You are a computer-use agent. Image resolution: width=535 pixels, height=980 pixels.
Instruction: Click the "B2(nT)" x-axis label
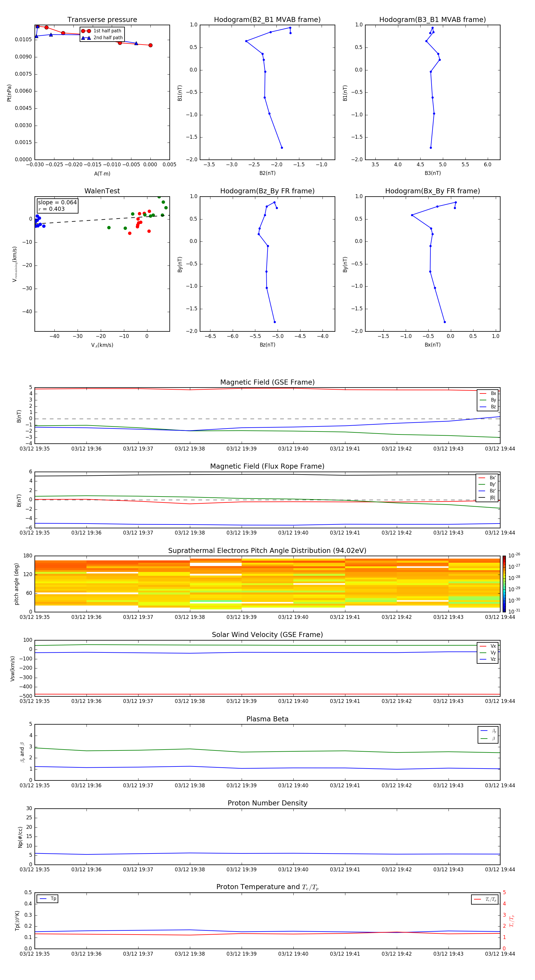pos(267,173)
